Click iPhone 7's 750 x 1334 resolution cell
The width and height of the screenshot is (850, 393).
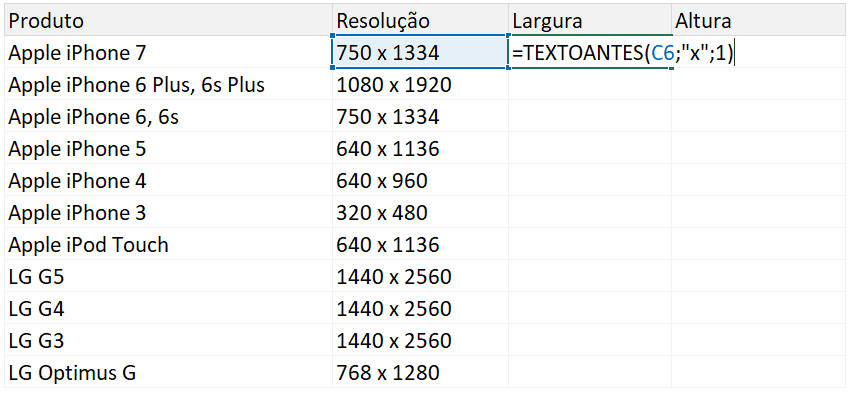(421, 53)
